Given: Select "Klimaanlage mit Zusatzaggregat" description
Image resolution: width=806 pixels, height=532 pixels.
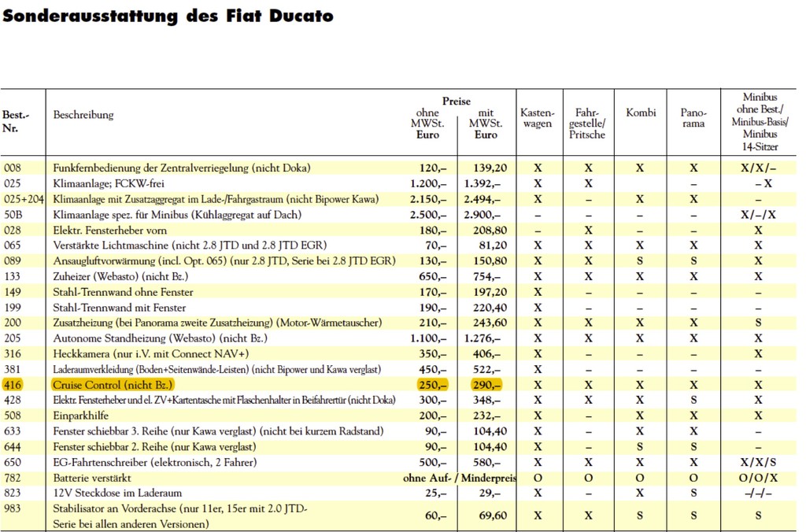Looking at the screenshot, I should 216,199.
